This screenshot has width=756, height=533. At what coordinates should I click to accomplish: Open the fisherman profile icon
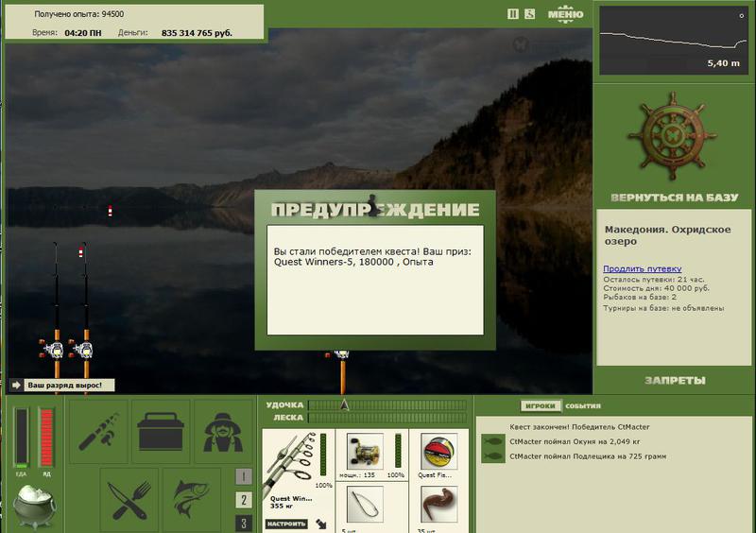point(223,431)
